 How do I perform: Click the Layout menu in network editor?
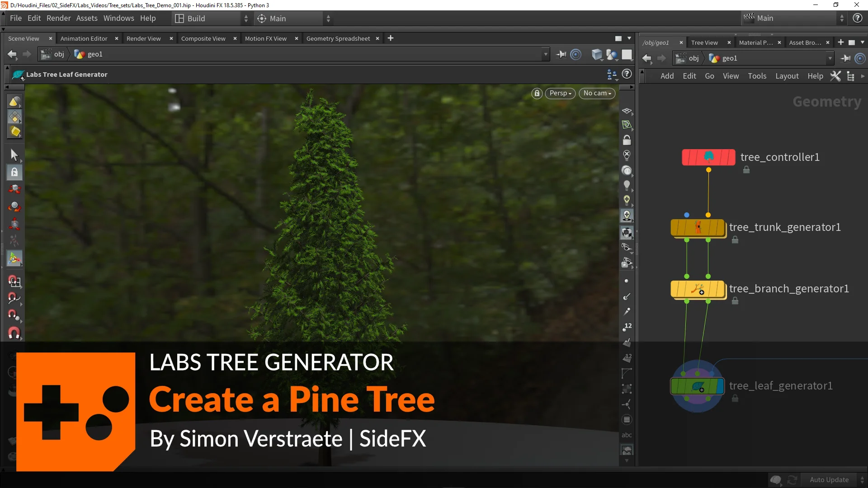787,76
